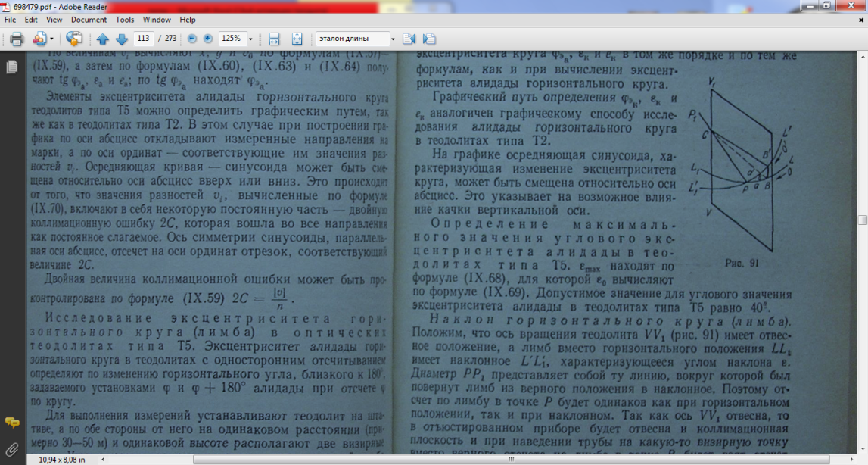Screen dimensions: 868x465
Task: Open the Document menu
Action: click(89, 20)
